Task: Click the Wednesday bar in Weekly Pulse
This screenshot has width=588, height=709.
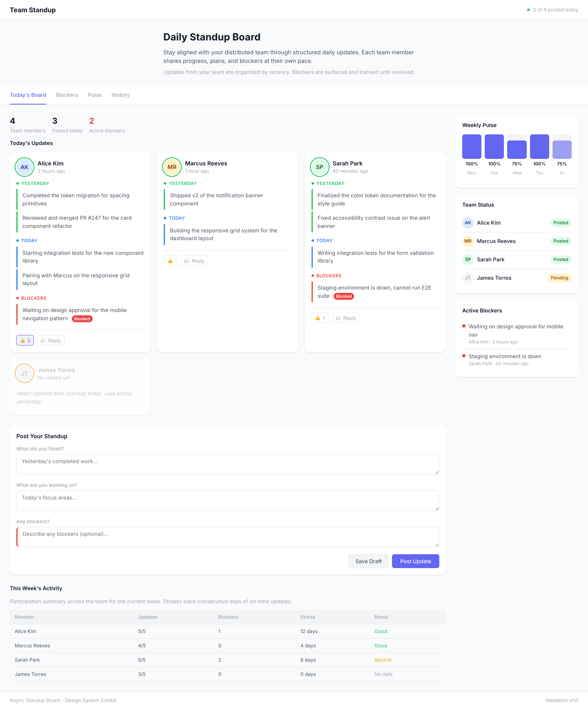Action: click(517, 149)
